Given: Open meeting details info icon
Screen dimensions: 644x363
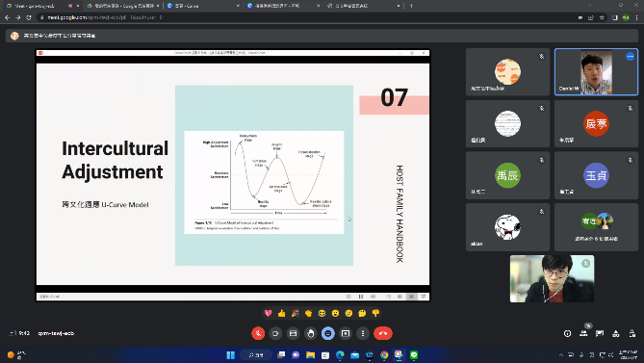Looking at the screenshot, I should (567, 333).
